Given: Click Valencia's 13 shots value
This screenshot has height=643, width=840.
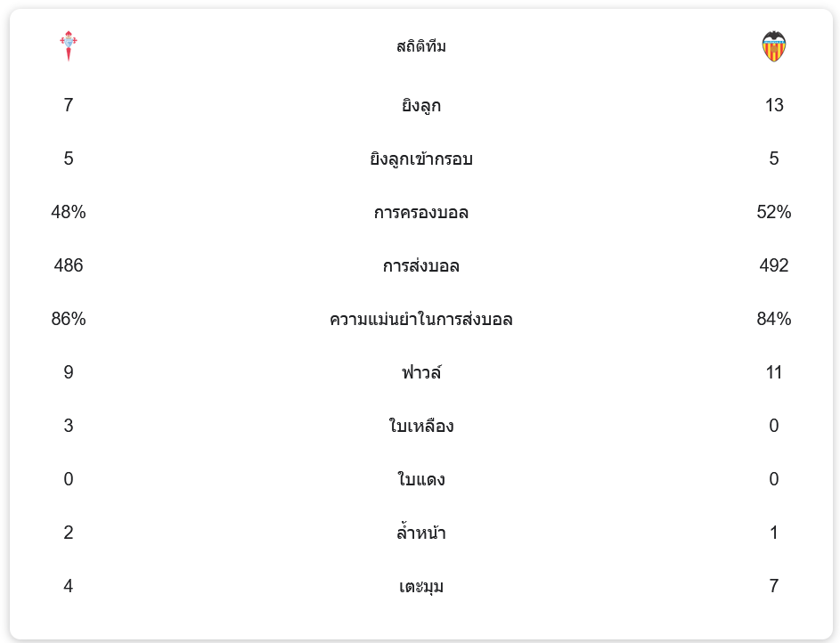Looking at the screenshot, I should click(773, 105).
